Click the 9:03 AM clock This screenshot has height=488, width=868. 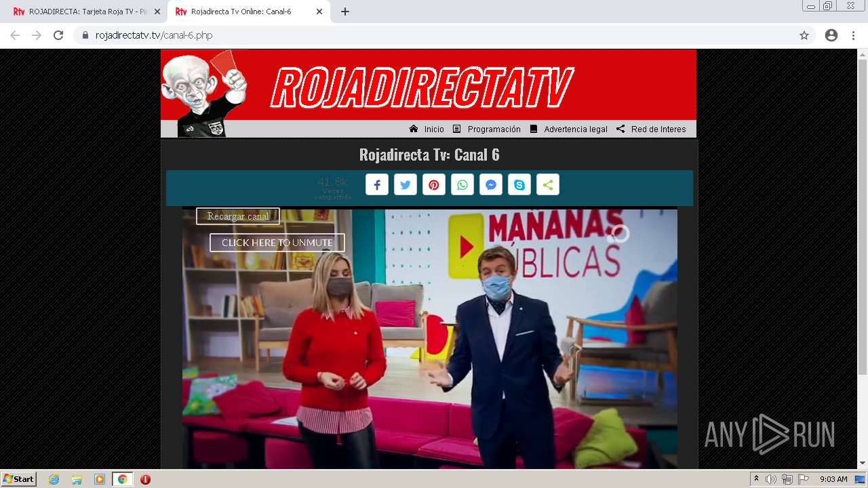(833, 479)
